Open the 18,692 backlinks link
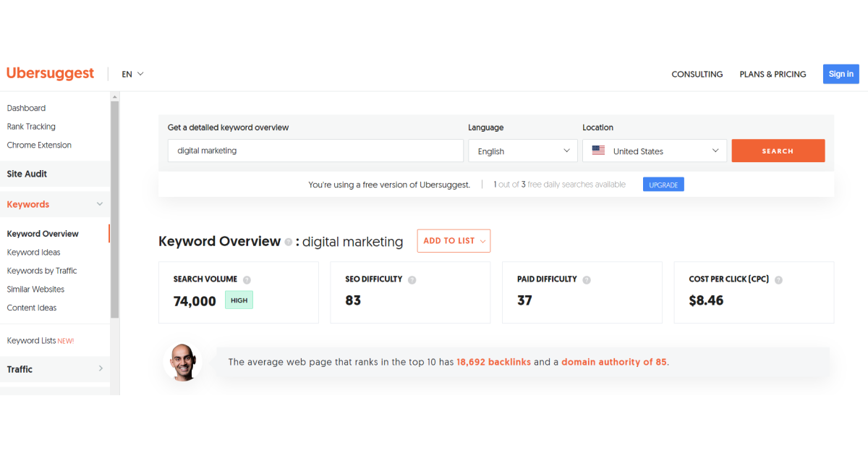 tap(494, 361)
